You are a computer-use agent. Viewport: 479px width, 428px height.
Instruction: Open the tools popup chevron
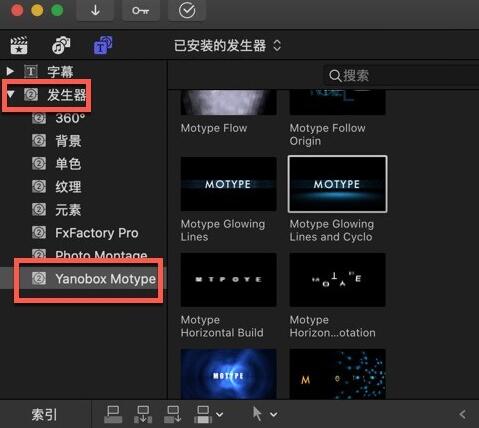[x=273, y=415]
